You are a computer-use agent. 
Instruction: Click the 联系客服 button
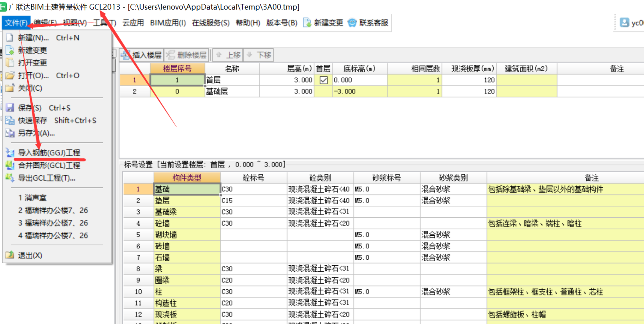(x=368, y=23)
